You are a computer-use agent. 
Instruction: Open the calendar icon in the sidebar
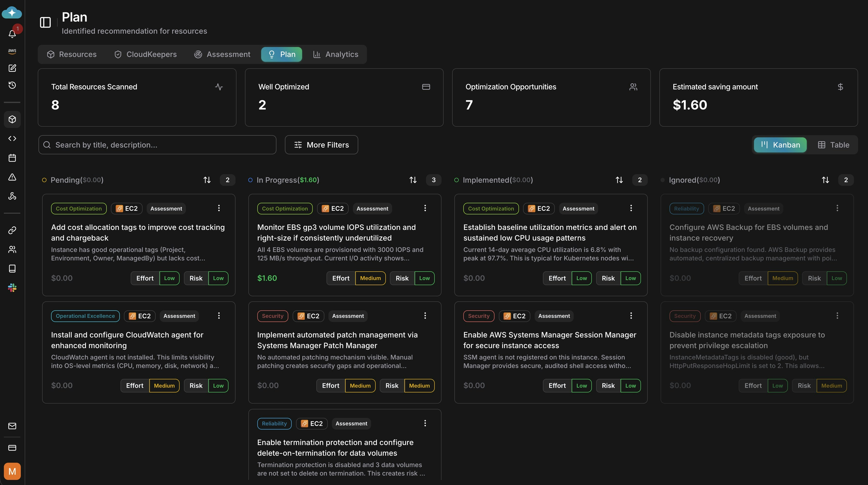tap(12, 158)
